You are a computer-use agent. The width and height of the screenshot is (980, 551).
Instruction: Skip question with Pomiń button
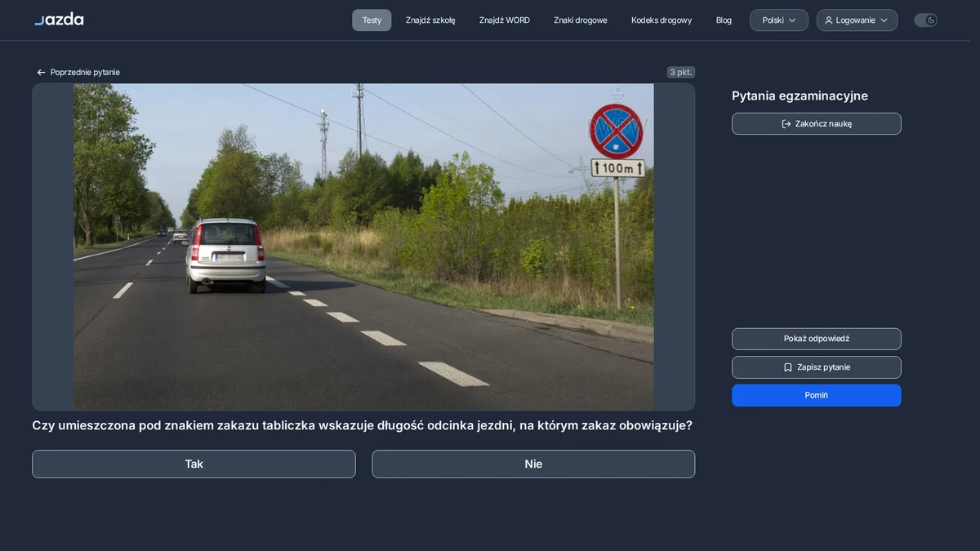817,395
